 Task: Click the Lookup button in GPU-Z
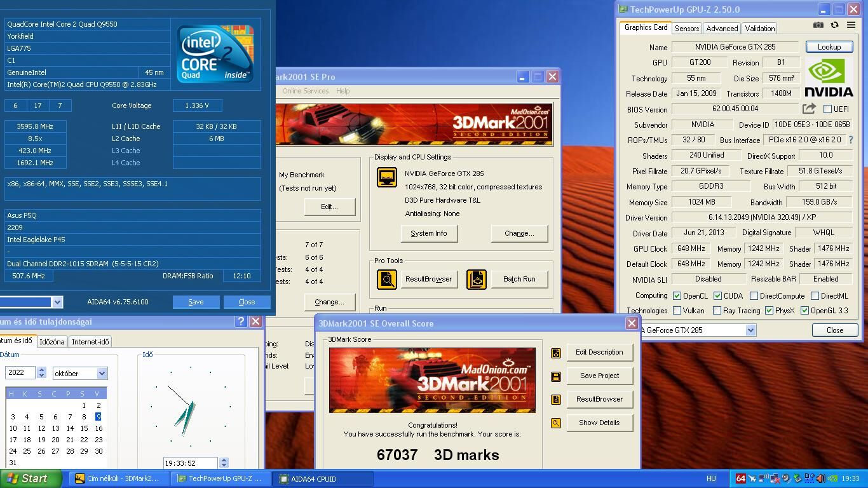pos(829,47)
